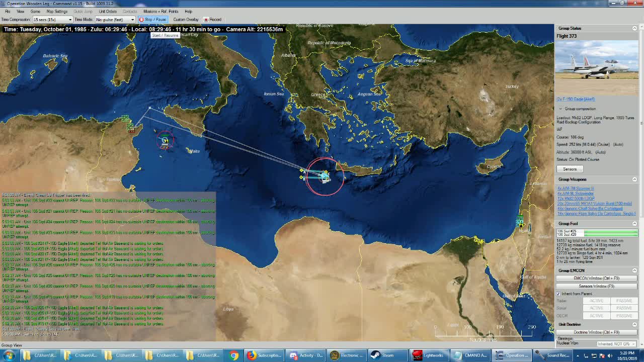Select the CAP aircraft unit icon near Malta

[x=165, y=141]
